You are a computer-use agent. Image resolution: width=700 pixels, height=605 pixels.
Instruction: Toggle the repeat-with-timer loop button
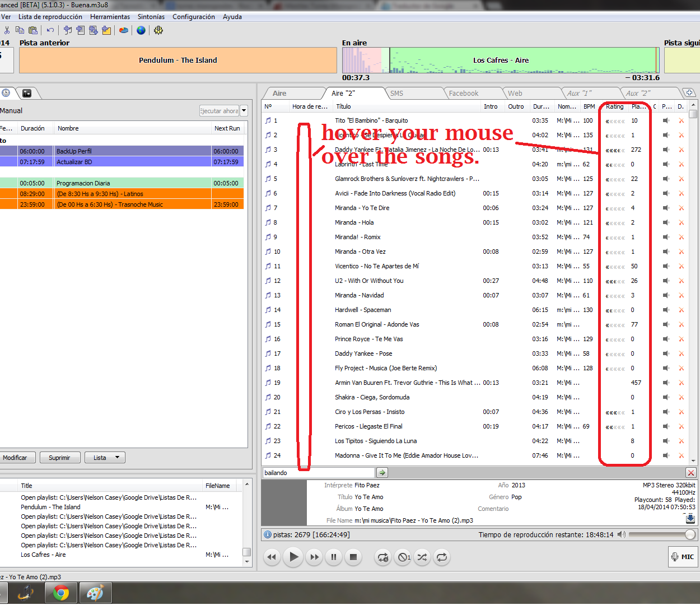[383, 557]
